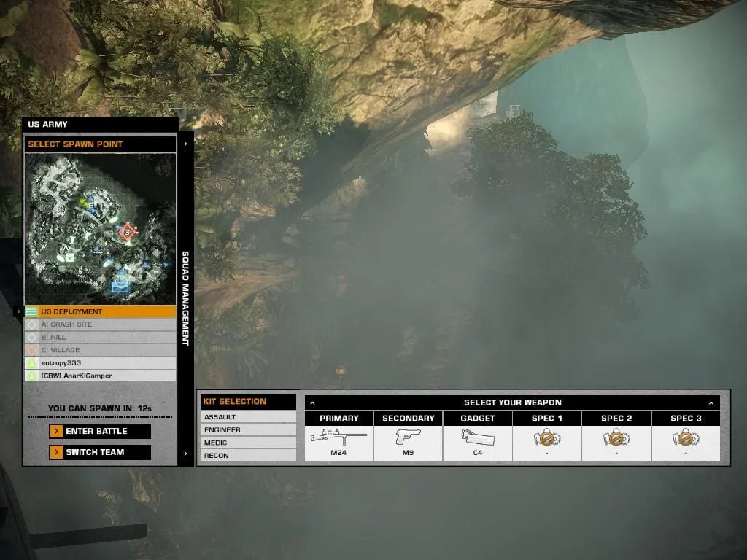Click the blue US base icon on minimap
Image resolution: width=747 pixels, height=560 pixels.
(x=120, y=284)
